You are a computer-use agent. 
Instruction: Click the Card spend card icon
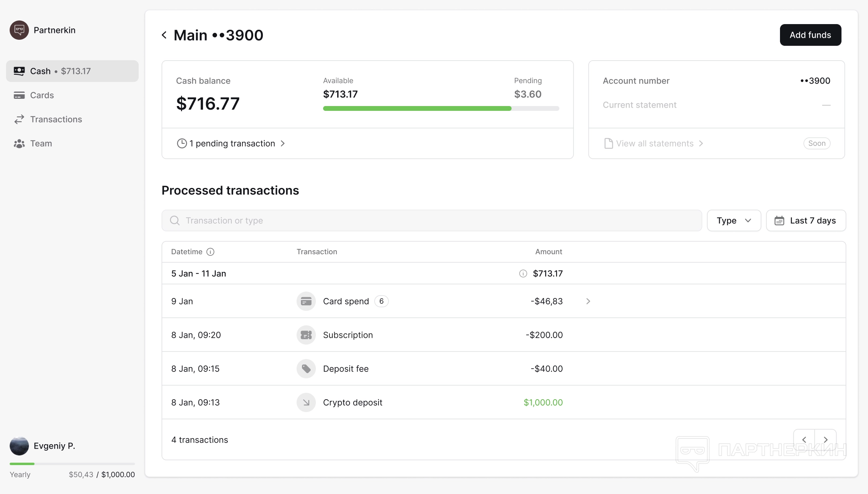pyautogui.click(x=306, y=301)
